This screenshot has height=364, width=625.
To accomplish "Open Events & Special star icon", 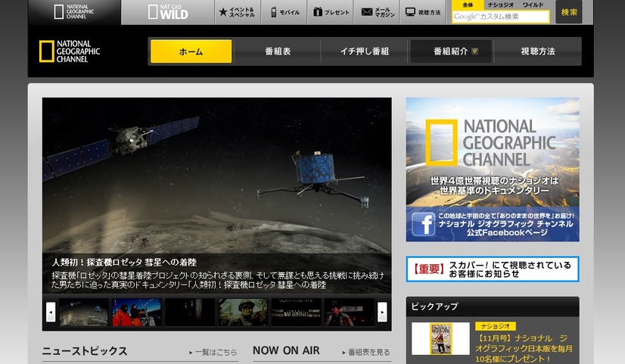I will pyautogui.click(x=237, y=12).
